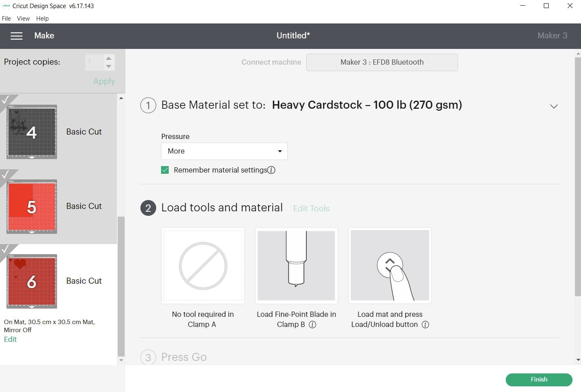Image resolution: width=581 pixels, height=392 pixels.
Task: Click Basic Cut label for mat 5
Action: click(84, 206)
